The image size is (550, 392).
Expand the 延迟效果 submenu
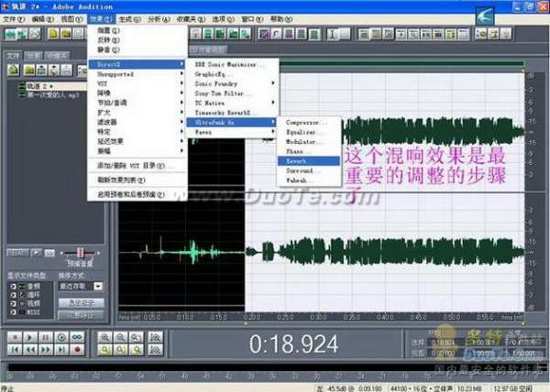coord(137,141)
